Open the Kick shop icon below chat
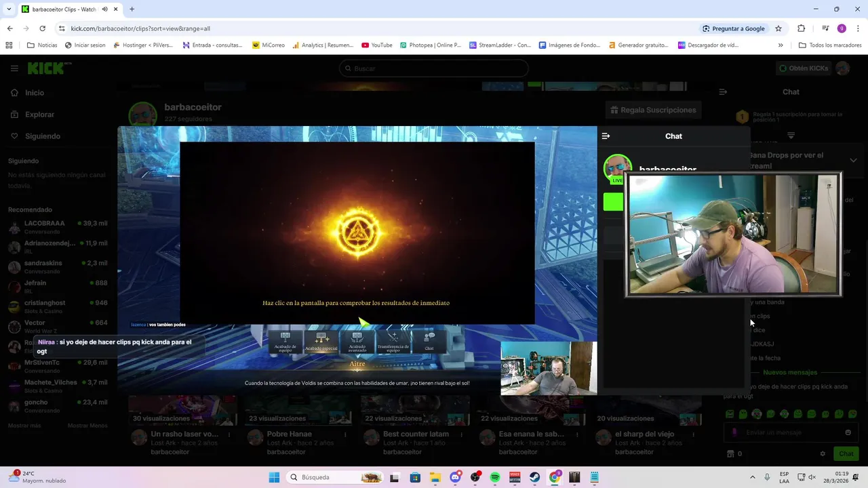Screen dimensions: 868x488 (730, 453)
